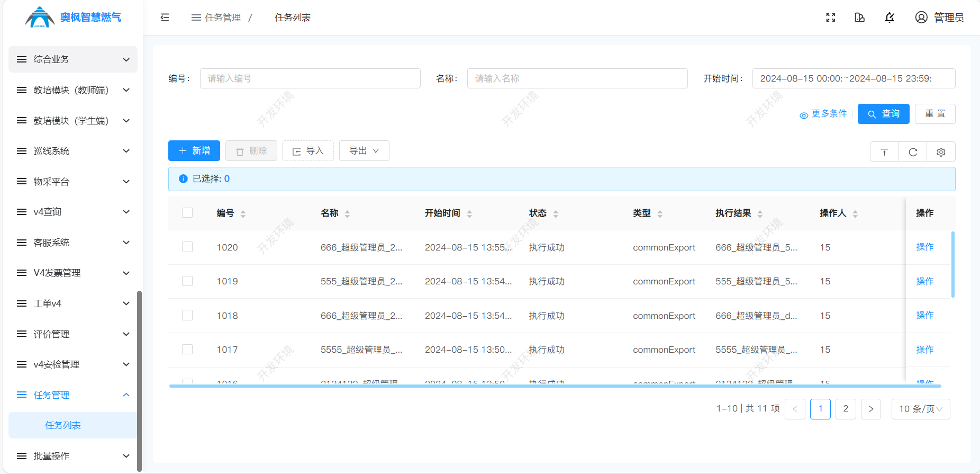Screen dimensions: 980x474
Task: Open notifications bell icon
Action: coord(890,17)
